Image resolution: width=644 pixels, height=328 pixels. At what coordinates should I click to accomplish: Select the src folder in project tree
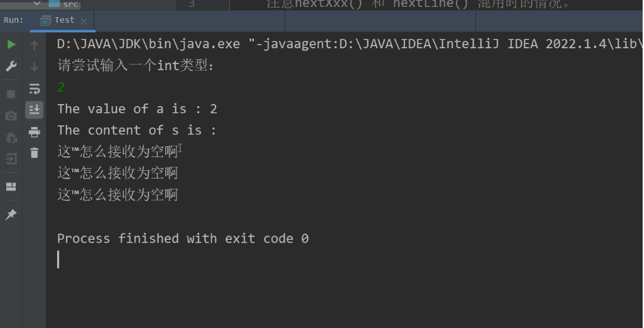click(70, 4)
